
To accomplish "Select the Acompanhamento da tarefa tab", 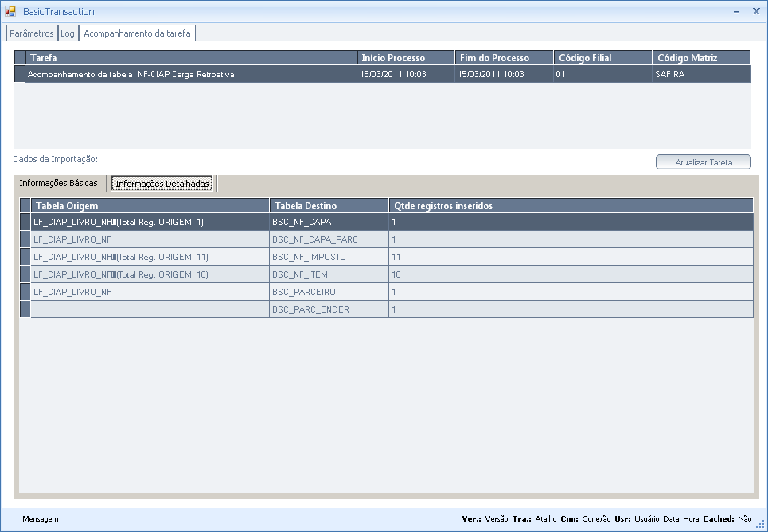I will (x=137, y=33).
